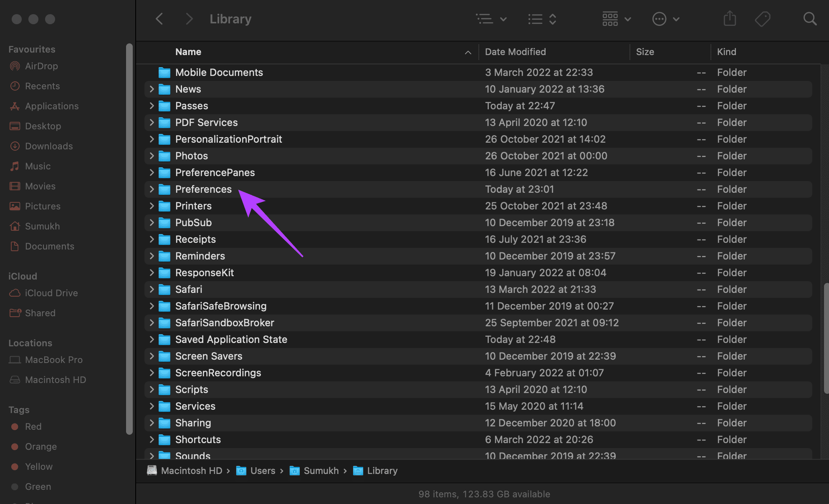Expand the Safari folder disclosure arrow
Image resolution: width=829 pixels, height=504 pixels.
pyautogui.click(x=152, y=289)
